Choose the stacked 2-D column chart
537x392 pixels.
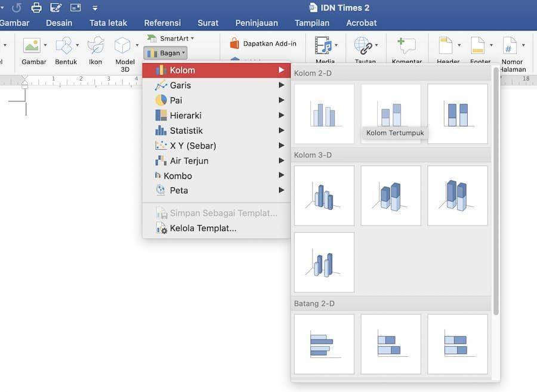391,114
